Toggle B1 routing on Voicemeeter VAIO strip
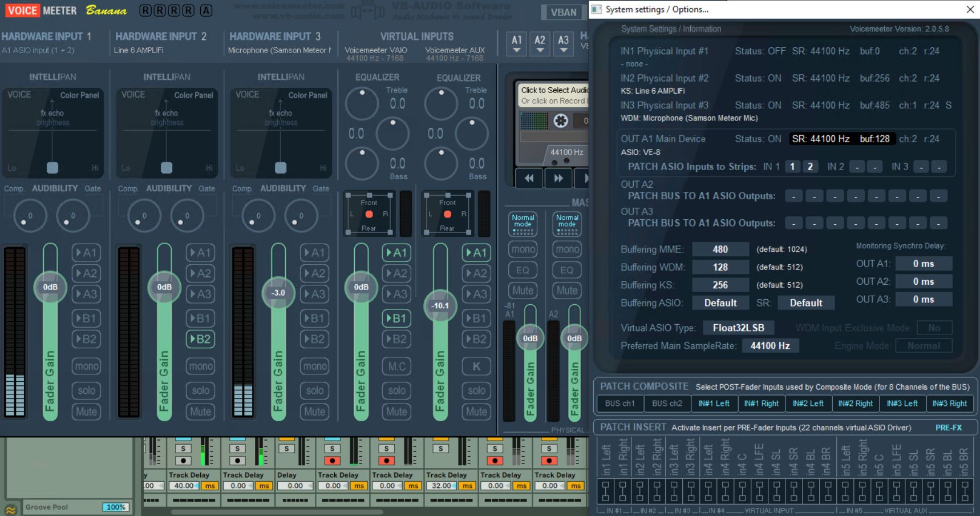Image resolution: width=980 pixels, height=516 pixels. point(396,318)
